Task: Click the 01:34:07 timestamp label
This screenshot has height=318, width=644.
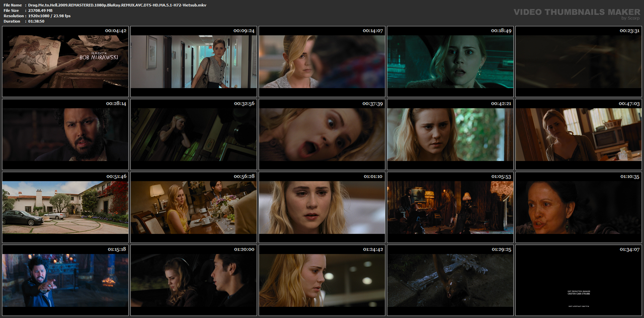Action: tap(629, 250)
